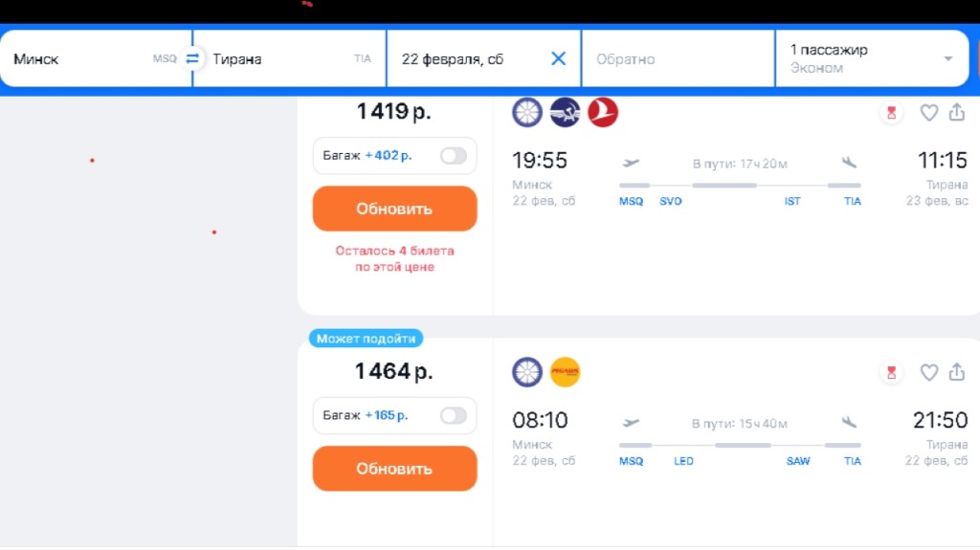Click Turkish Airlines logo on first ticket
The image size is (980, 550).
pos(603,113)
